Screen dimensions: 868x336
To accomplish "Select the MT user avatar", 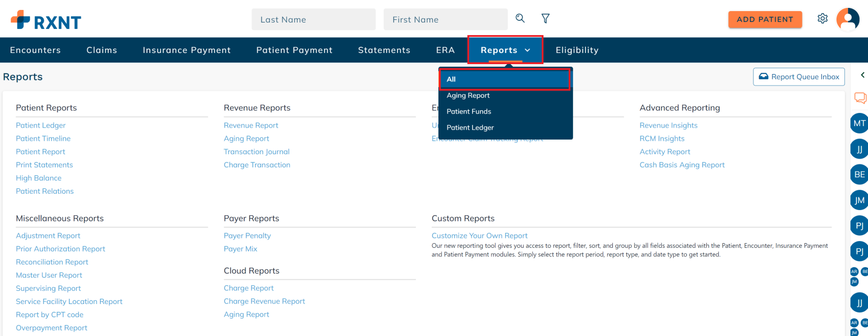I will [x=859, y=123].
